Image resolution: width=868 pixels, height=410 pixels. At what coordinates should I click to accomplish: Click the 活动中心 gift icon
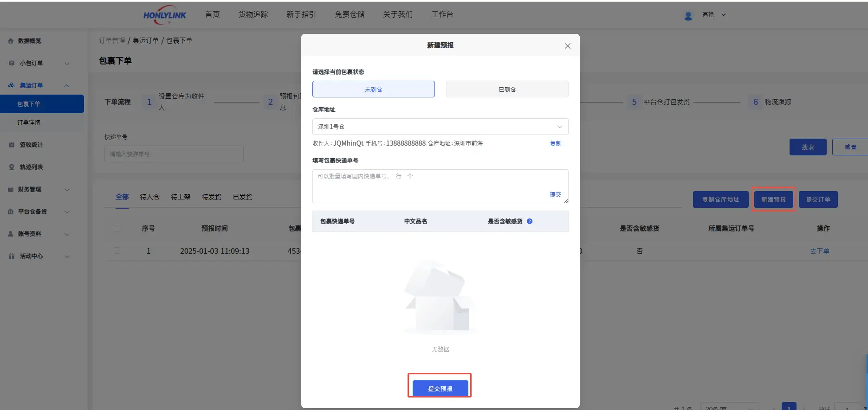(x=12, y=256)
